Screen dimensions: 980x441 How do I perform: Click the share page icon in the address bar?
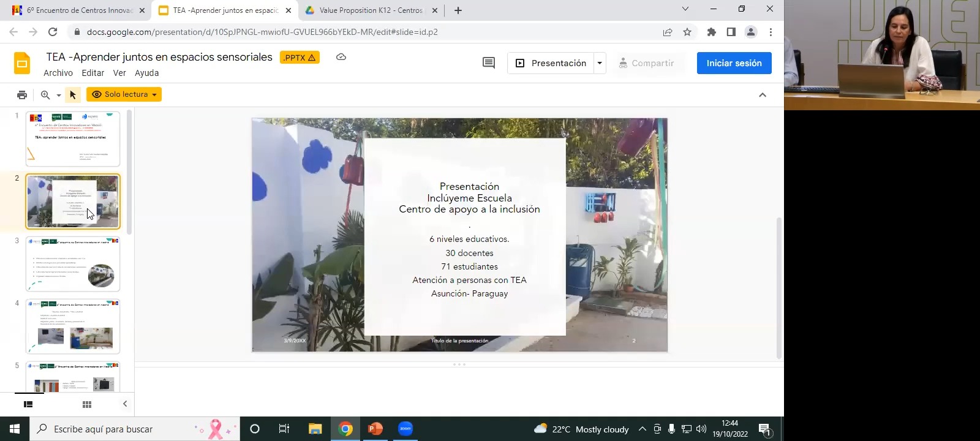click(668, 32)
